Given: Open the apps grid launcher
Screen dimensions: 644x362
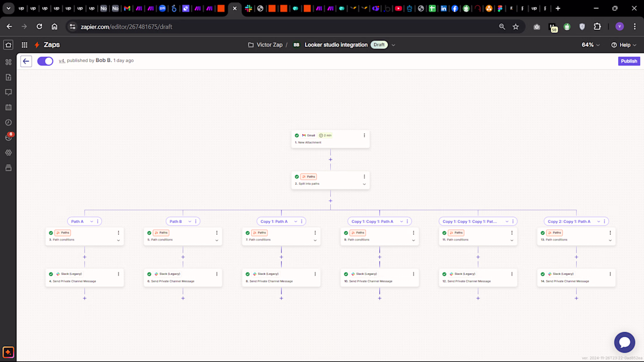Looking at the screenshot, I should point(25,44).
